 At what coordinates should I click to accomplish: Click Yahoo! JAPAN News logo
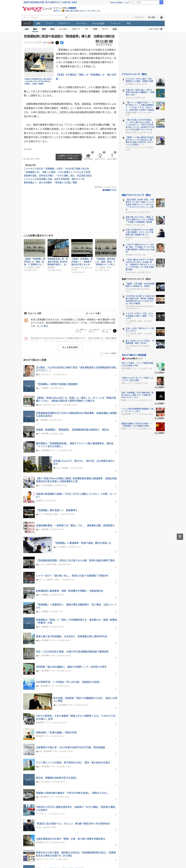(37, 9)
